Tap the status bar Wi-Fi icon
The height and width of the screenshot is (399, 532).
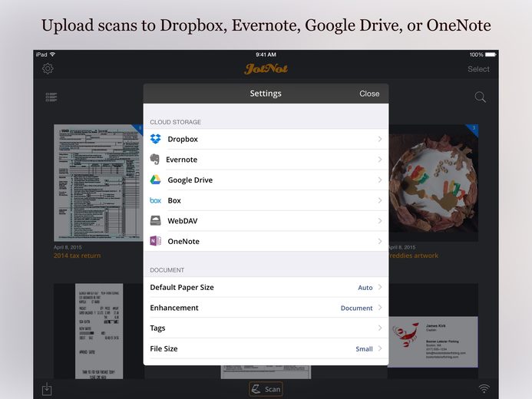[53, 54]
